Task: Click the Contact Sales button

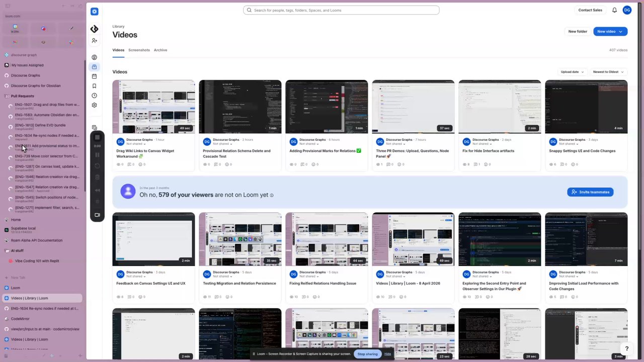Action: pyautogui.click(x=590, y=10)
